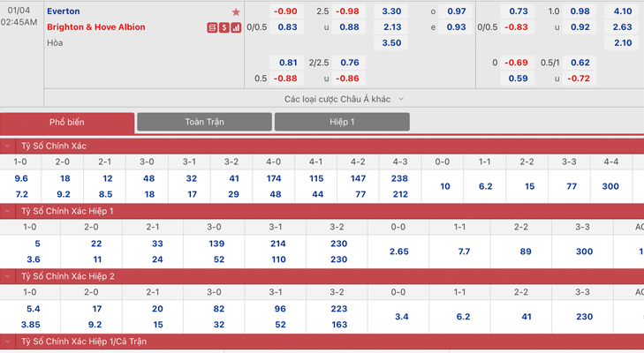Pick first-half handicap odds 0.73
Screen dimensions: 644x353
click(518, 11)
